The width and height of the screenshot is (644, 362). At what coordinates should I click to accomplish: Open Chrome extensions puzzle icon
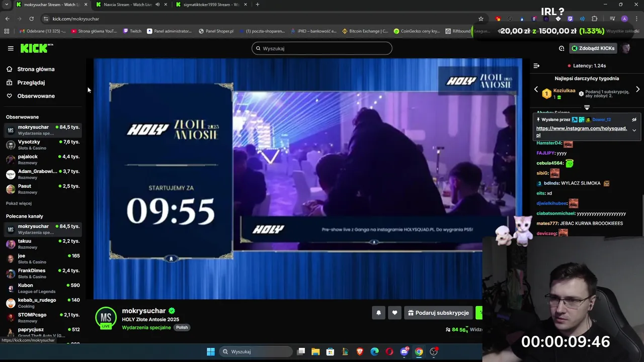point(594,19)
